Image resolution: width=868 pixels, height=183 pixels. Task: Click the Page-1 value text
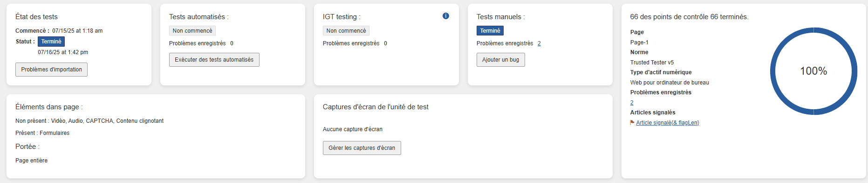[639, 42]
